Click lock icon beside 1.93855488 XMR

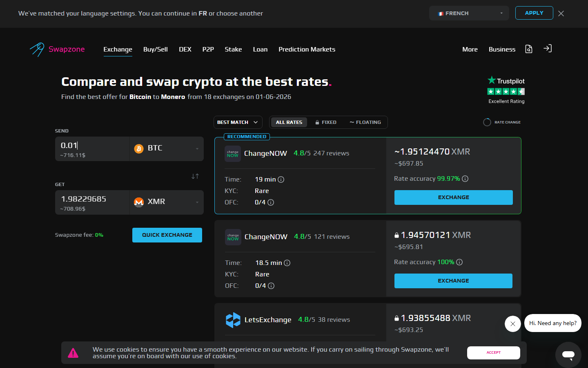(396, 318)
